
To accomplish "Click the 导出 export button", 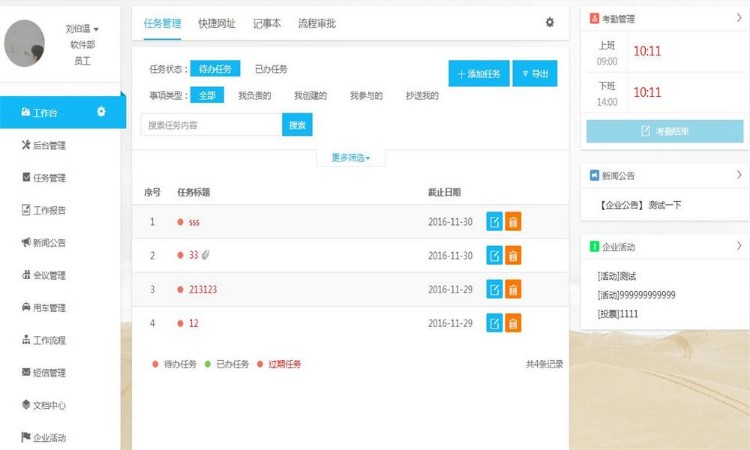I will (535, 74).
